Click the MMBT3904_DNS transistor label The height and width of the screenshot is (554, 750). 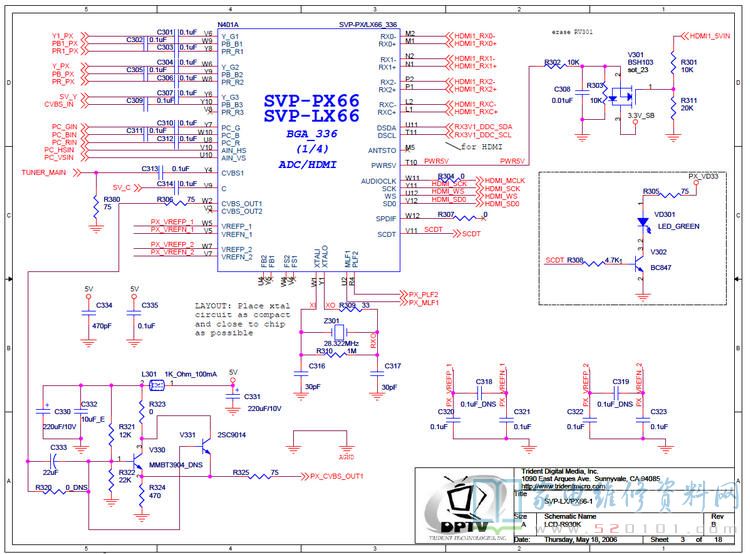pyautogui.click(x=176, y=465)
